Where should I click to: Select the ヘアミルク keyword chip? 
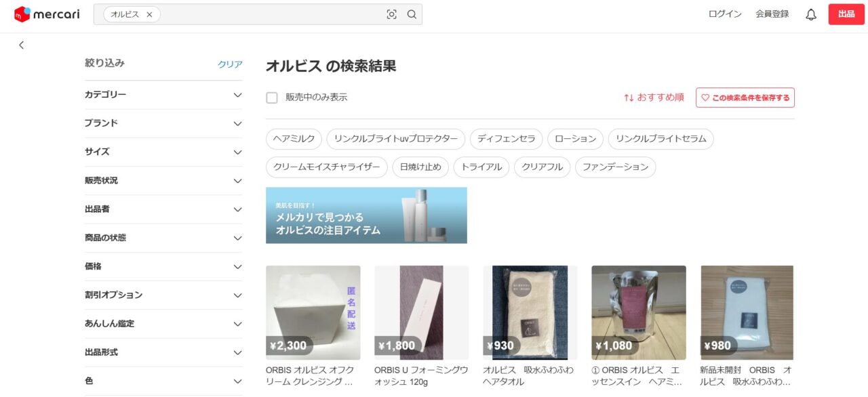point(294,139)
